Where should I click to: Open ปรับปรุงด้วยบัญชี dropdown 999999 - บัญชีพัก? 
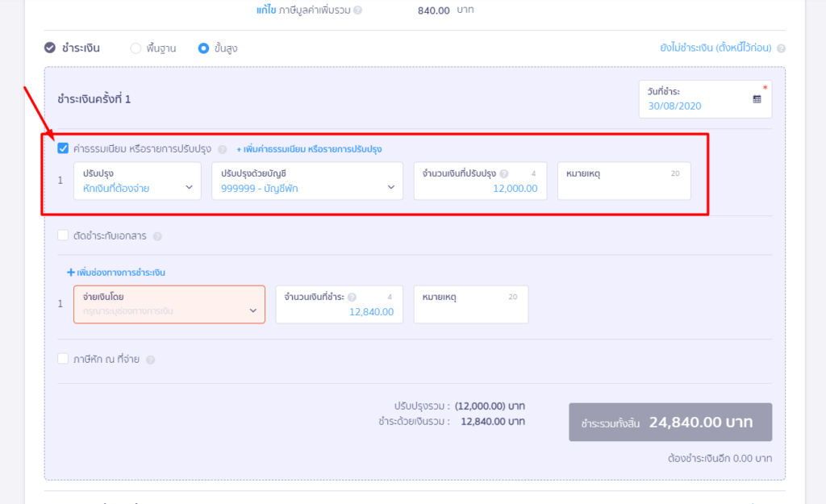307,181
